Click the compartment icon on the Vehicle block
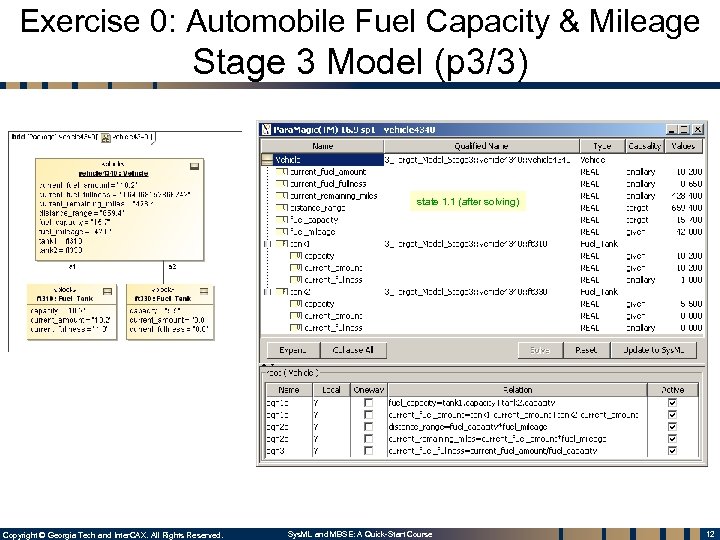This screenshot has height=540, width=720. [195, 166]
